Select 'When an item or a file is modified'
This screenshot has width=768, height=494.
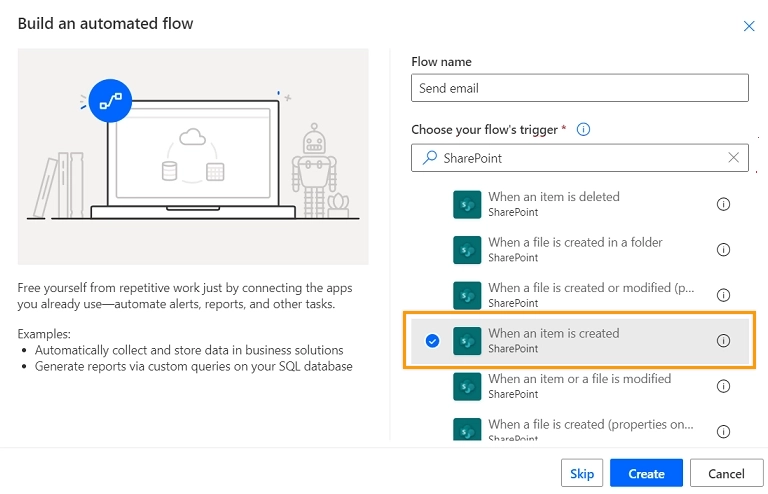click(x=580, y=386)
